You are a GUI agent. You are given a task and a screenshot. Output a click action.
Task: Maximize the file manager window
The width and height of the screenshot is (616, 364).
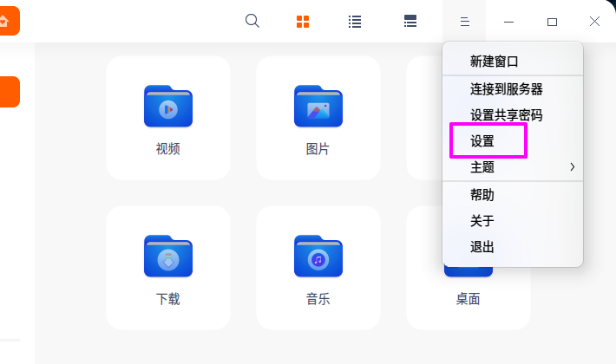552,22
